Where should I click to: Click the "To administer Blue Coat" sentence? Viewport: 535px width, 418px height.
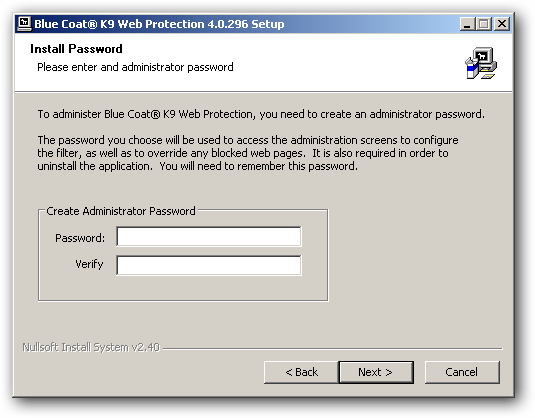click(261, 114)
